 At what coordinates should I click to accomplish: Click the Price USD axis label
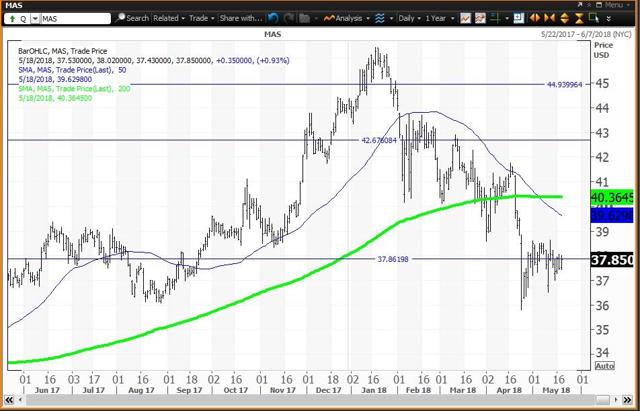603,50
